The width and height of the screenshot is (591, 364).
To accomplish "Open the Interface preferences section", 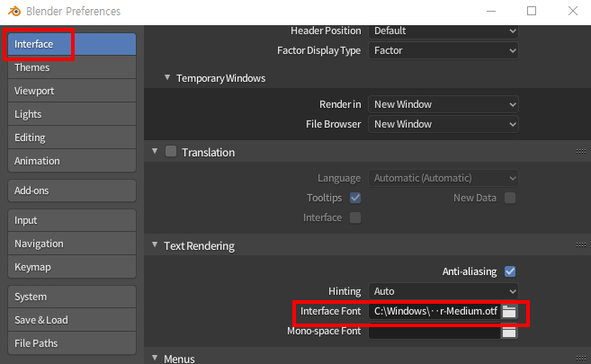I will coord(72,44).
